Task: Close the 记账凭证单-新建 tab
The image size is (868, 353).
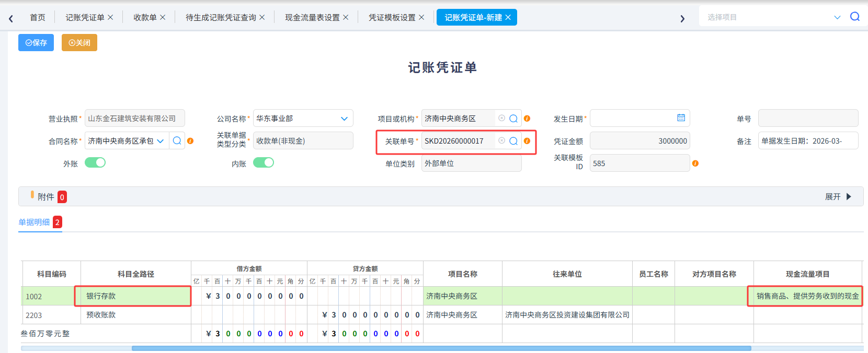Action: [508, 17]
